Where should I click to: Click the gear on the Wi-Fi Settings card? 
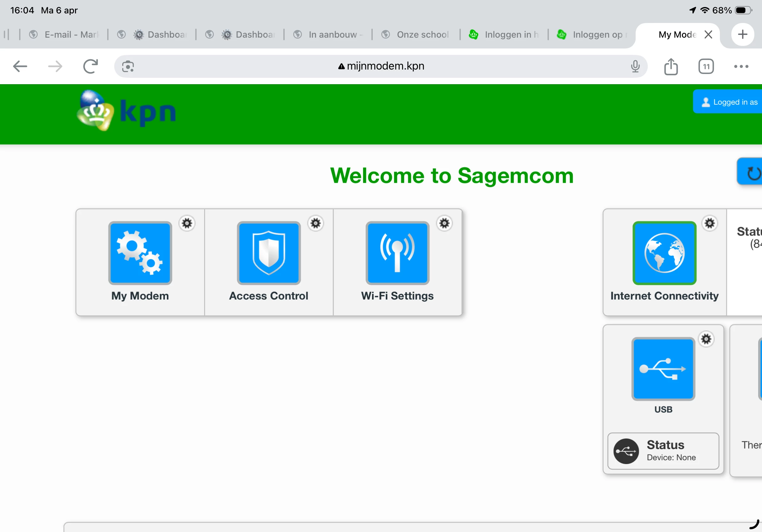[x=444, y=223]
